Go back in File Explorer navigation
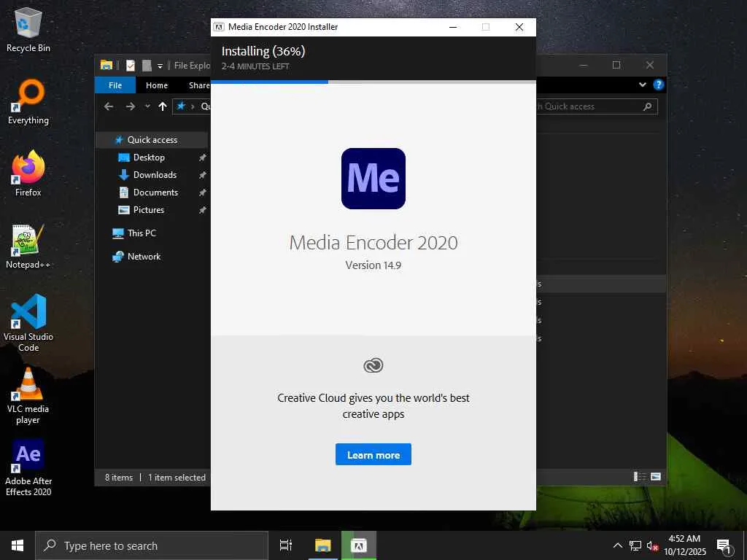The image size is (747, 560). pos(109,106)
